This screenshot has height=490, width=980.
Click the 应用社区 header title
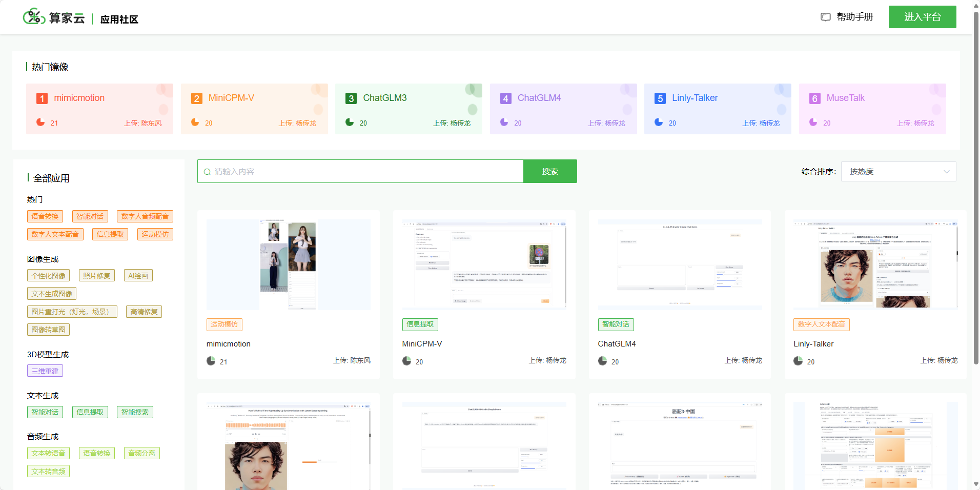(x=119, y=19)
